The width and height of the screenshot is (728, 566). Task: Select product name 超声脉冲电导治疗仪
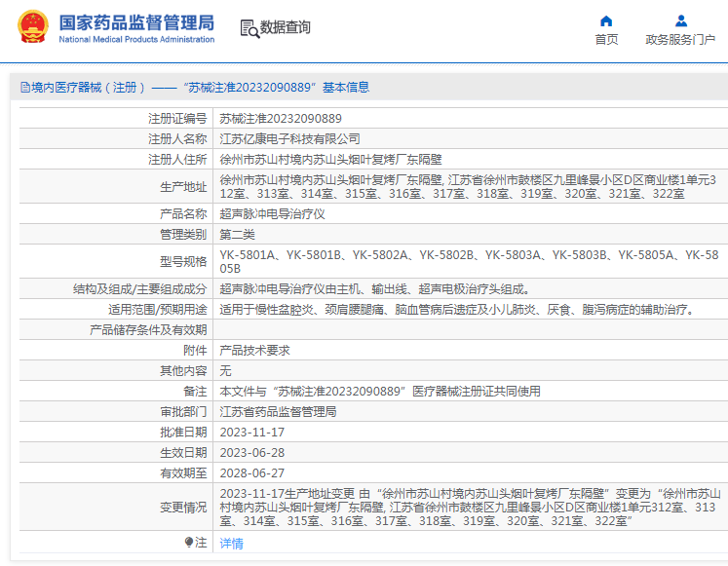272,214
